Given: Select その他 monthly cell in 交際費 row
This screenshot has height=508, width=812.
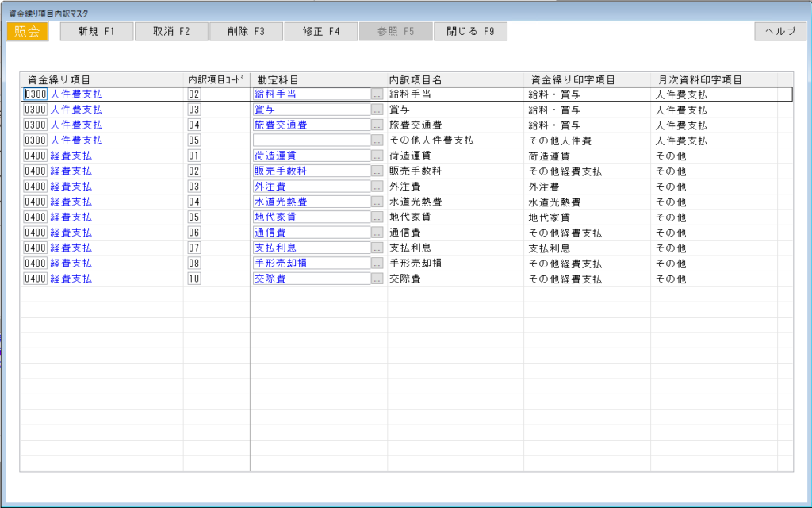Looking at the screenshot, I should [714, 279].
